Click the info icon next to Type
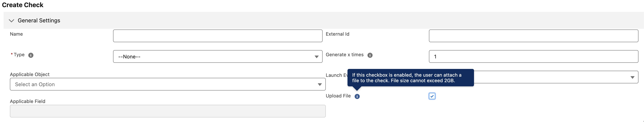Image resolution: width=644 pixels, height=122 pixels. click(x=31, y=55)
